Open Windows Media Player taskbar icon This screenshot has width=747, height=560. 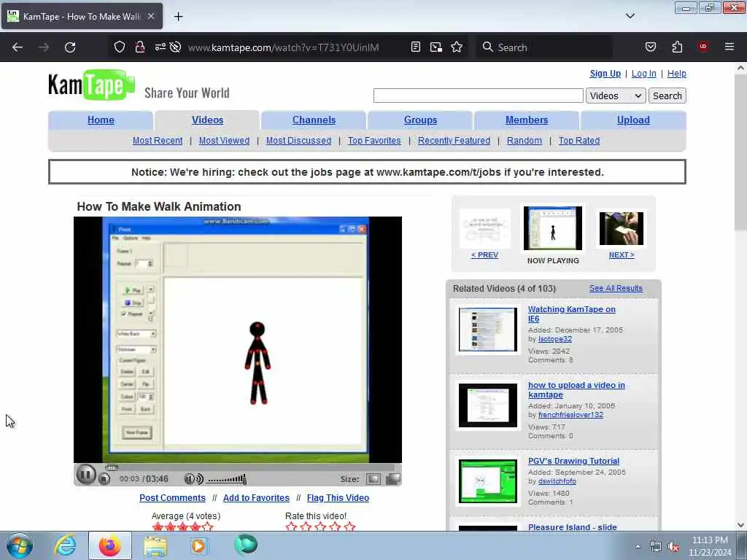198,545
